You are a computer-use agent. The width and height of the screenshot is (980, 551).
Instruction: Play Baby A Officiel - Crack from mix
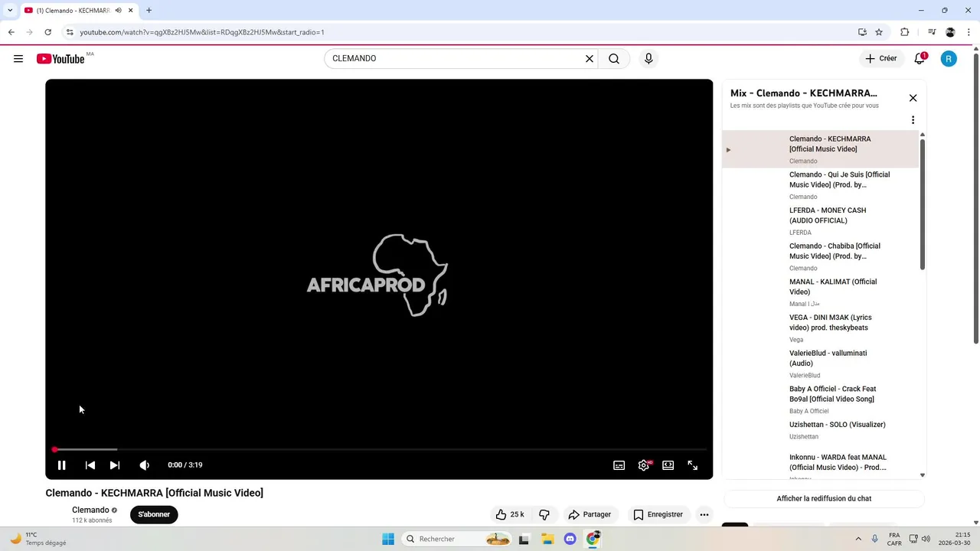pos(820,399)
